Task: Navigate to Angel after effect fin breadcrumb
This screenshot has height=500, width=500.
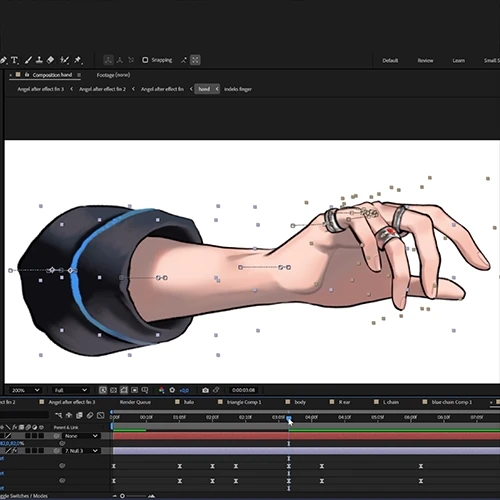Action: (x=162, y=89)
